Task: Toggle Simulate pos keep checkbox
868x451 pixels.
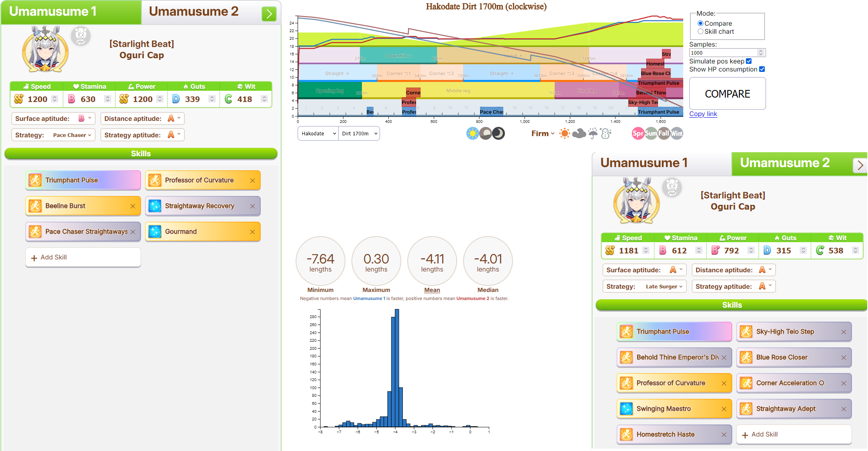Action: (749, 61)
